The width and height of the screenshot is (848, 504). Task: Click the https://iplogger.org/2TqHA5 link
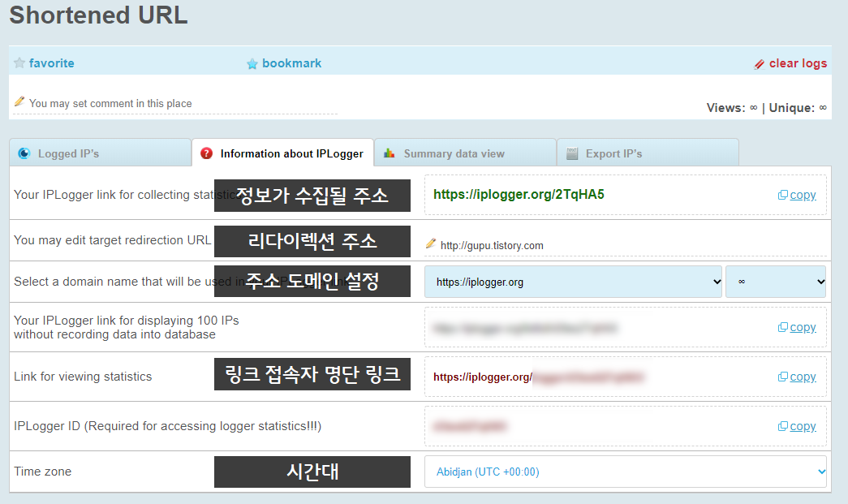click(x=519, y=195)
